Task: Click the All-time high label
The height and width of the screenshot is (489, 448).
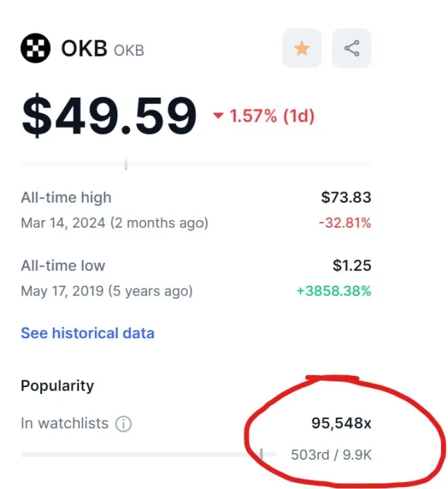Action: coord(66,198)
